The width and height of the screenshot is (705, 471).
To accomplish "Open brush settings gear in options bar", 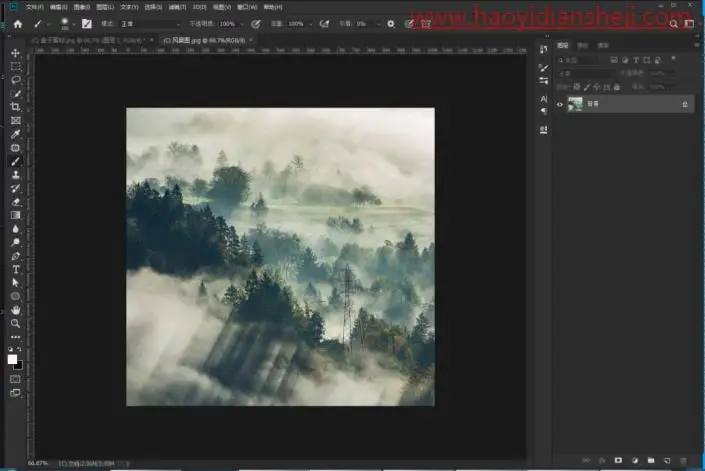I will (x=391, y=24).
